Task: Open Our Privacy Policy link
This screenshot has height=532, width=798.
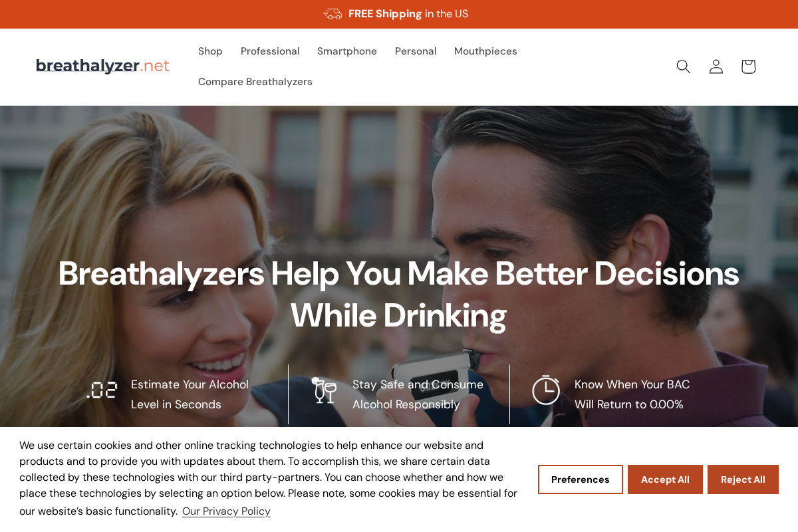Action: pyautogui.click(x=226, y=511)
